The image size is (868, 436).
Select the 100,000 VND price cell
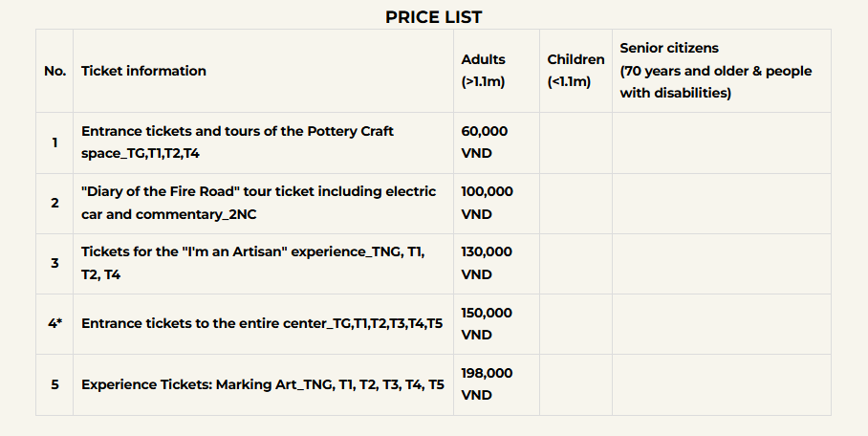[487, 203]
